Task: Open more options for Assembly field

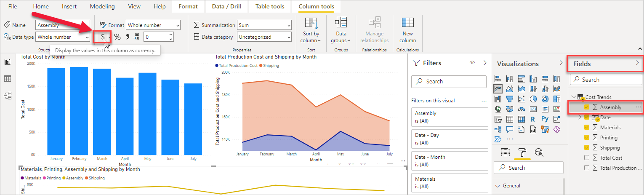Action: (x=638, y=107)
